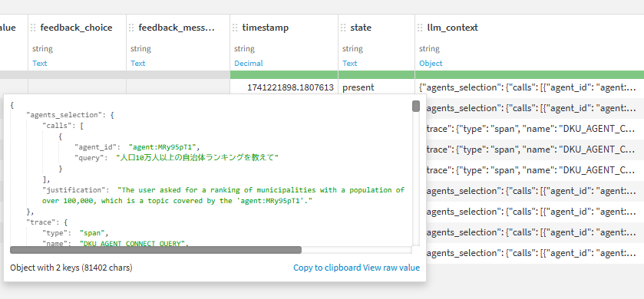Click the horizontal scrollbar in JSON popup
Screen dimensions: 644x299
coord(156,250)
